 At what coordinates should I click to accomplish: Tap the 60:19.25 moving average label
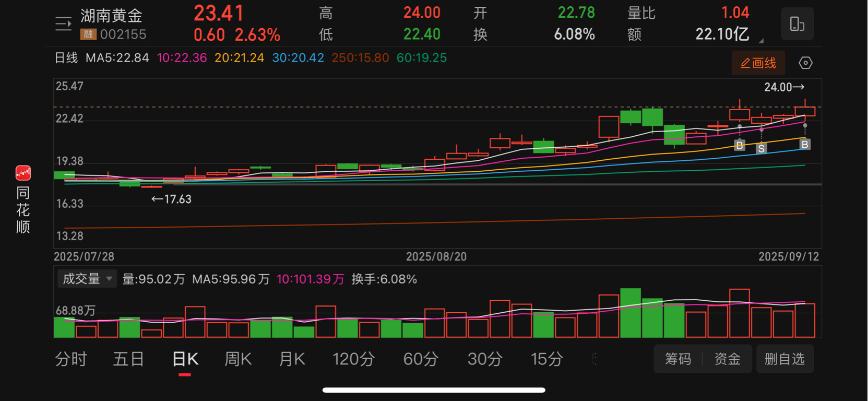422,58
